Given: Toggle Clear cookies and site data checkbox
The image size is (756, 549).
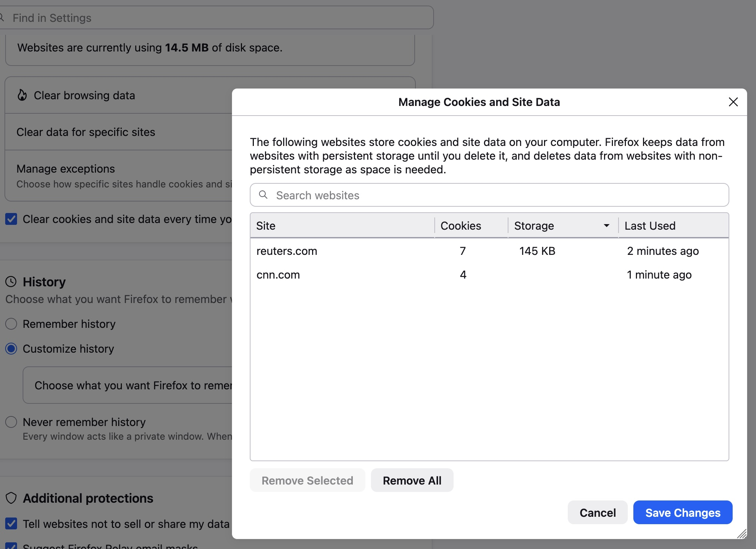Looking at the screenshot, I should click(x=11, y=219).
